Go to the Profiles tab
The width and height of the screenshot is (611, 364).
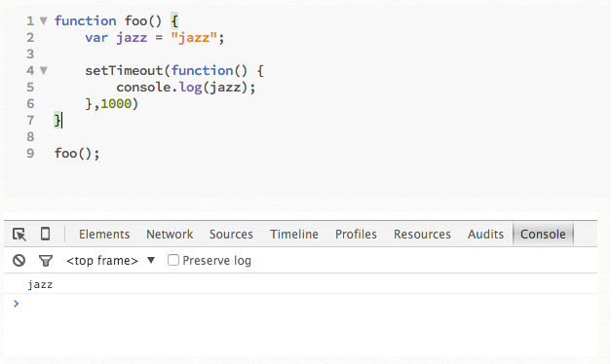point(356,235)
